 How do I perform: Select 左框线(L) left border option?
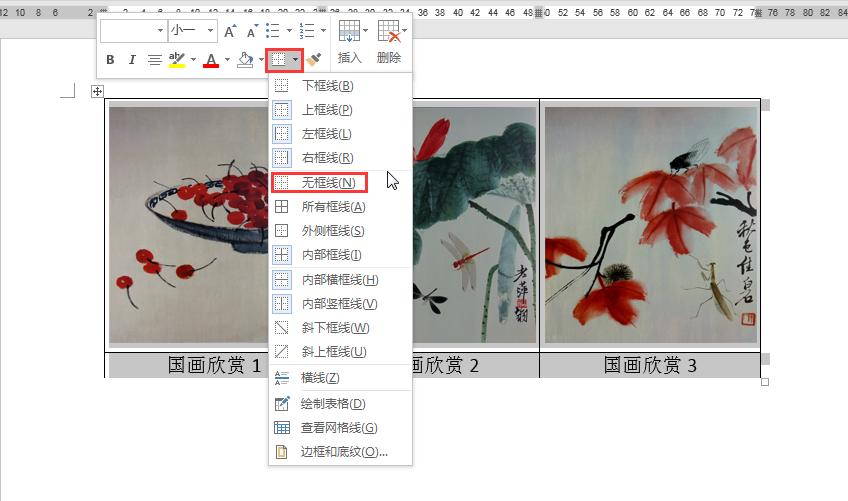pos(340,134)
